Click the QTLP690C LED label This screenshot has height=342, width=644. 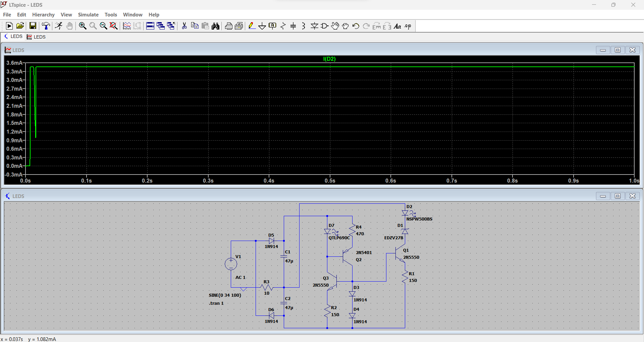(339, 238)
